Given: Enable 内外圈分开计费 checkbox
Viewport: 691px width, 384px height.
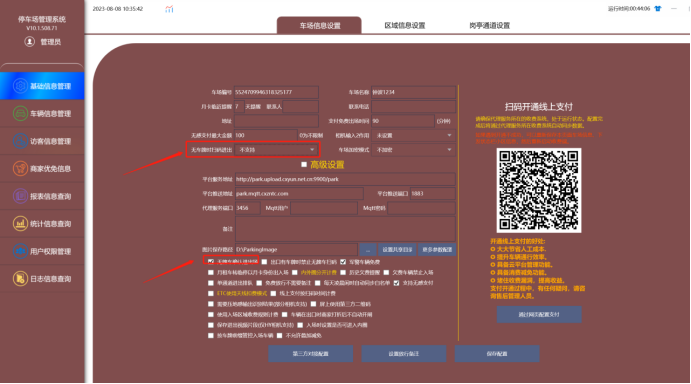Looking at the screenshot, I should tap(295, 272).
